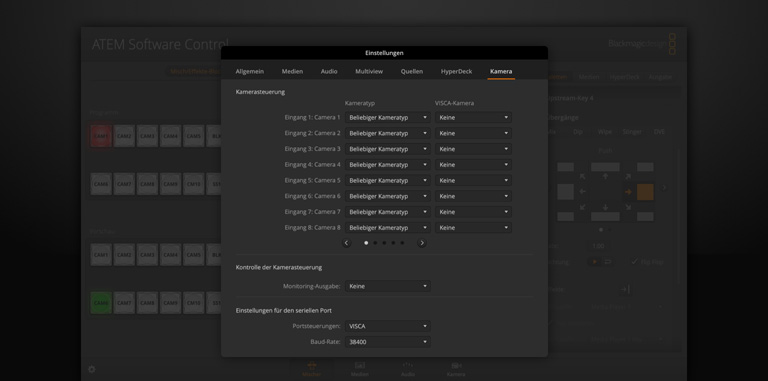
Task: Toggle the Flip Flop checkbox
Action: coord(634,262)
